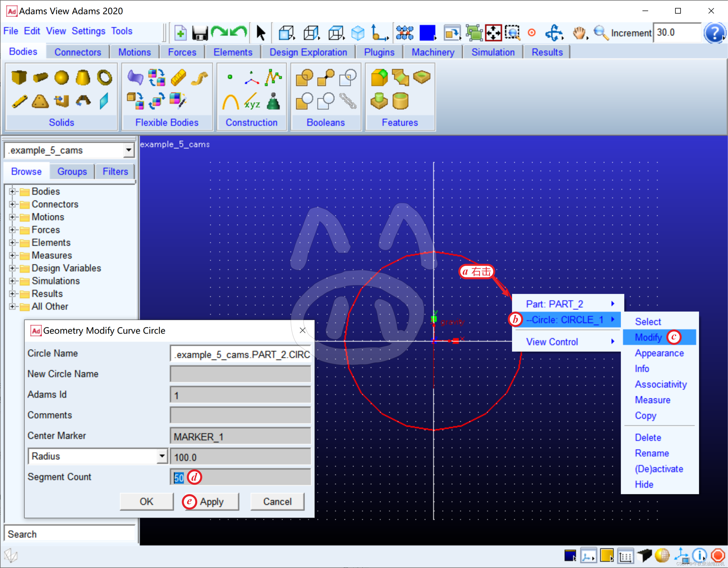
Task: Expand the Design Variables folder
Action: 12,268
